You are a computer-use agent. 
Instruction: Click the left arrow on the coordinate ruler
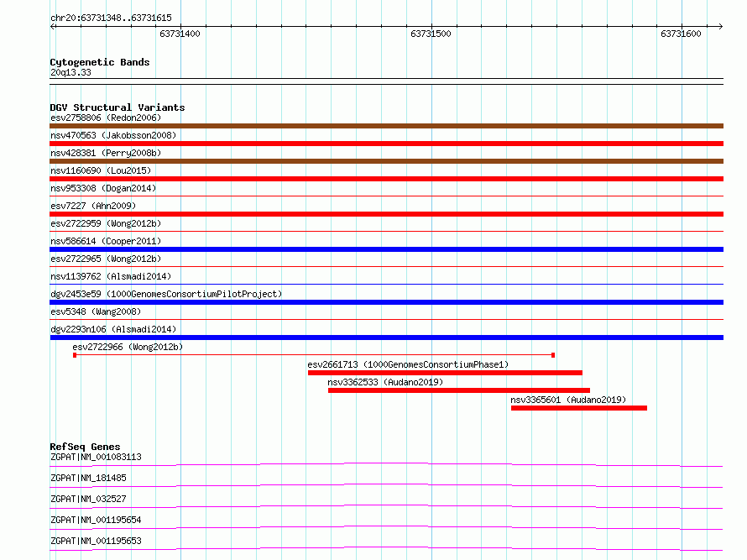tap(53, 26)
